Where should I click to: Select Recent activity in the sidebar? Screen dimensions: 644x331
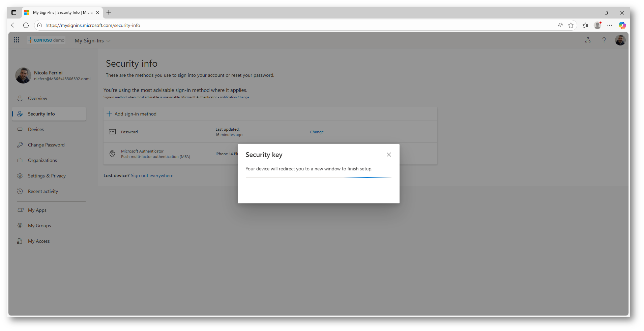[x=43, y=191]
